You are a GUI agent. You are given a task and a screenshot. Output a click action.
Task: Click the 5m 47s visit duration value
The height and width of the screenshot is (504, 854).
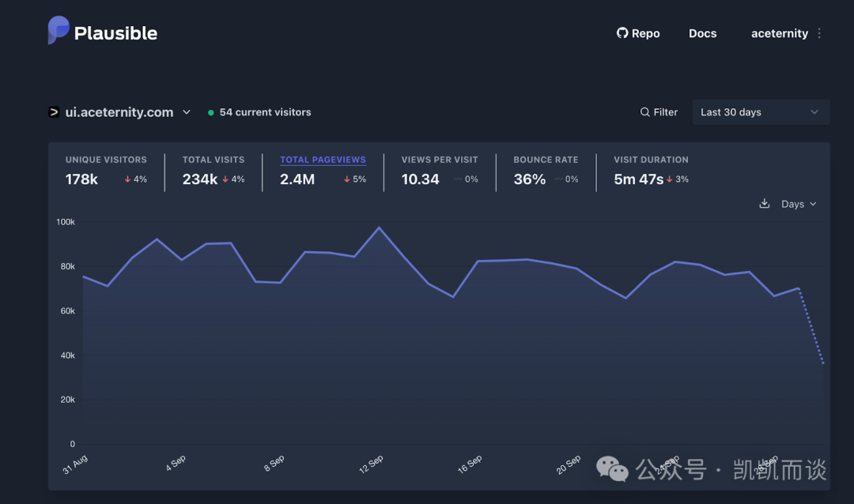point(638,179)
